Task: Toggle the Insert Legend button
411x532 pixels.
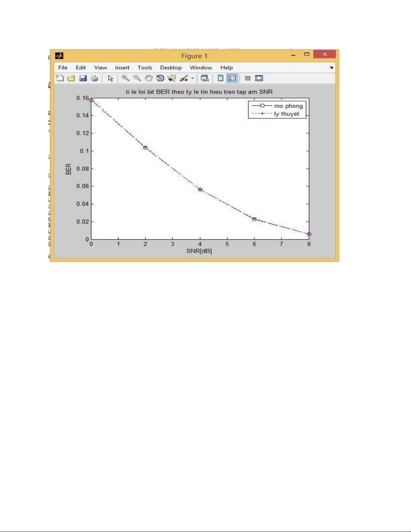Action: (x=232, y=78)
